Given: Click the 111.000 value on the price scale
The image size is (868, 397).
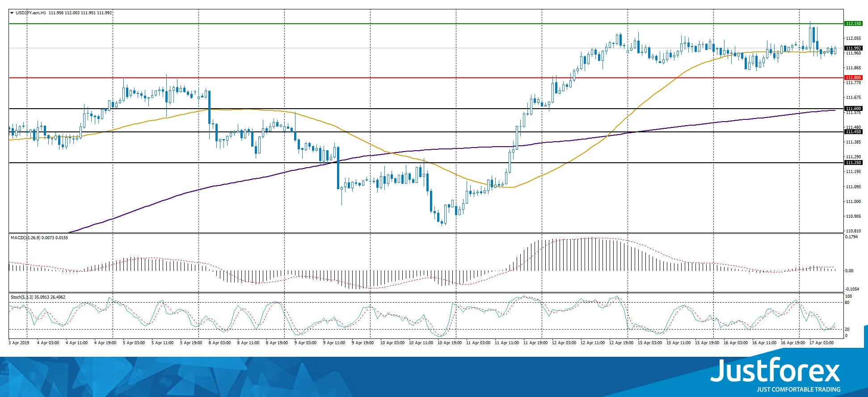Looking at the screenshot, I should point(853,202).
